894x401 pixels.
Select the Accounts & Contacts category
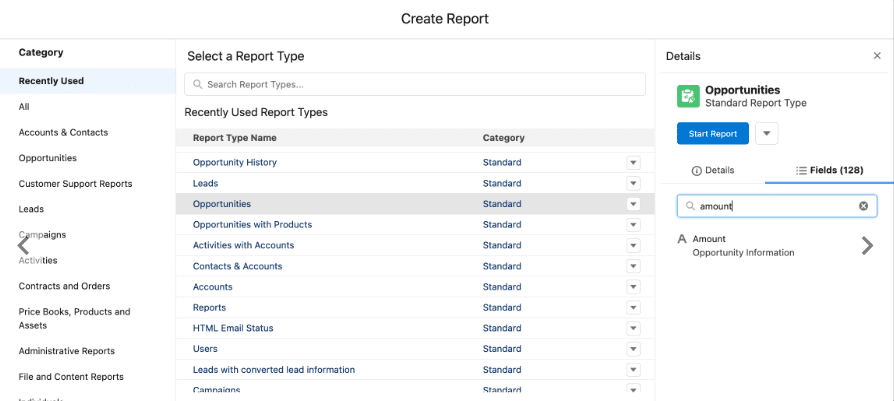pyautogui.click(x=63, y=132)
